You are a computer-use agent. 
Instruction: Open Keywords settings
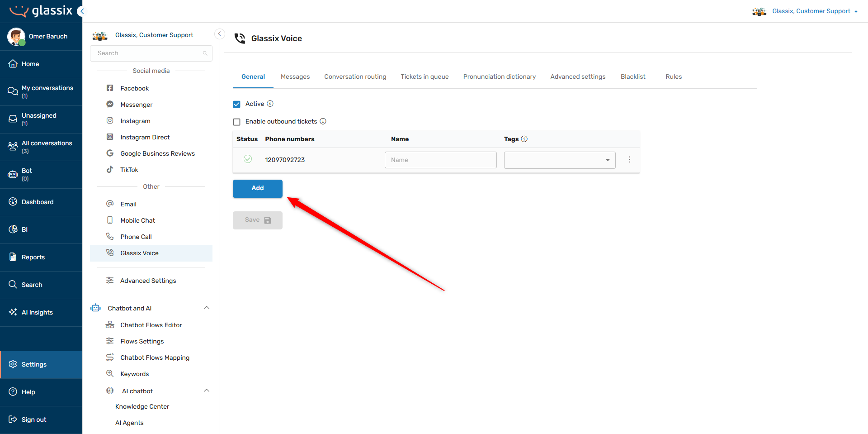click(151, 374)
